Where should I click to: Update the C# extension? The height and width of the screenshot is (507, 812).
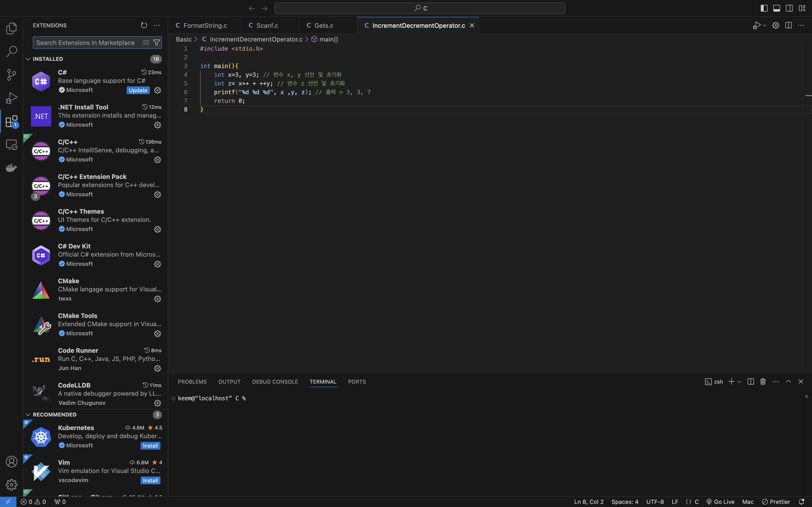(x=138, y=90)
